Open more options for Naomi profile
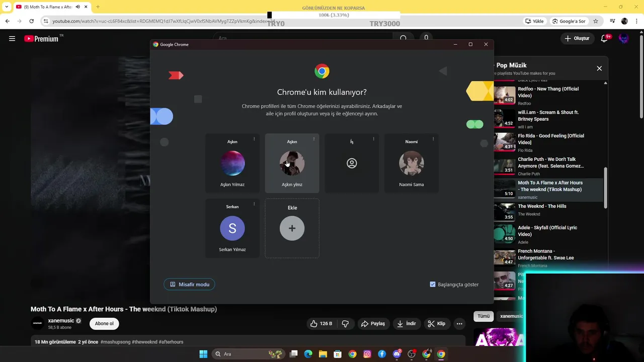644x362 pixels. [x=433, y=139]
